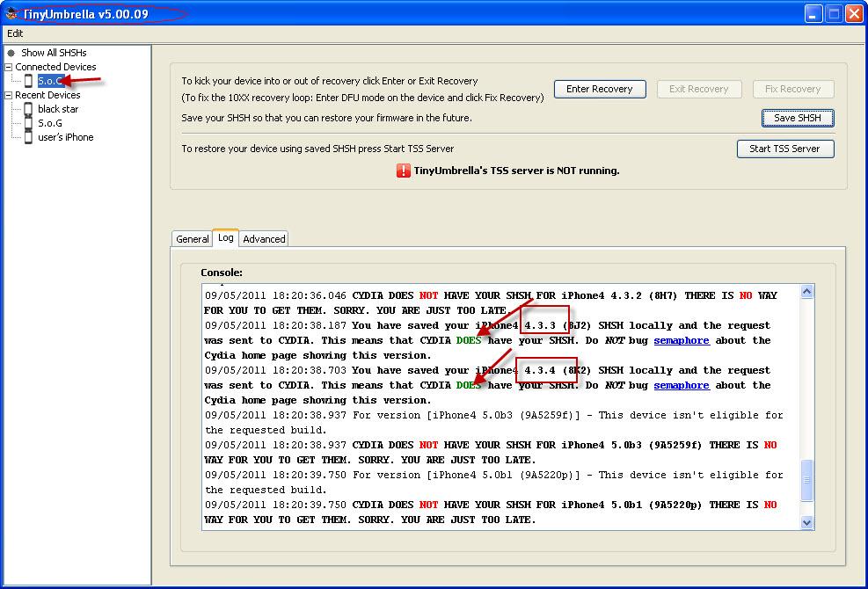Screen dimensions: 868x589
Task: Click the console scrollbar up arrow
Action: 806,292
